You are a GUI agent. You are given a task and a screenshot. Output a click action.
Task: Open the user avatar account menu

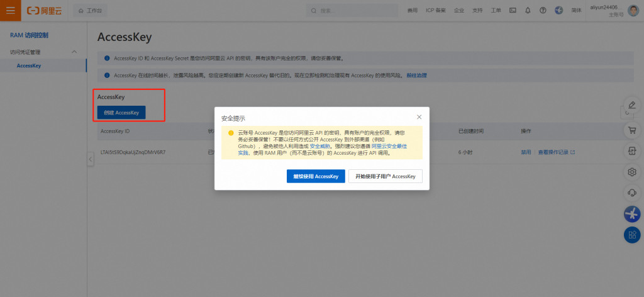[x=633, y=11]
